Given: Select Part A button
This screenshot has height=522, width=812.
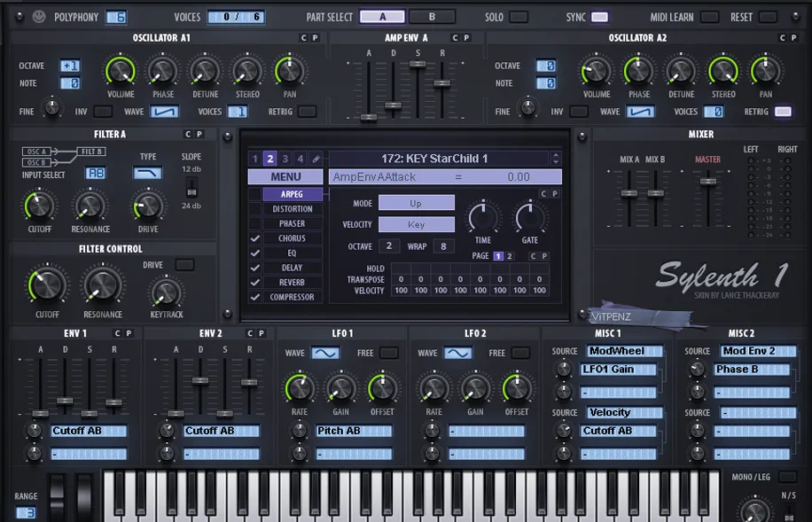Looking at the screenshot, I should [382, 17].
